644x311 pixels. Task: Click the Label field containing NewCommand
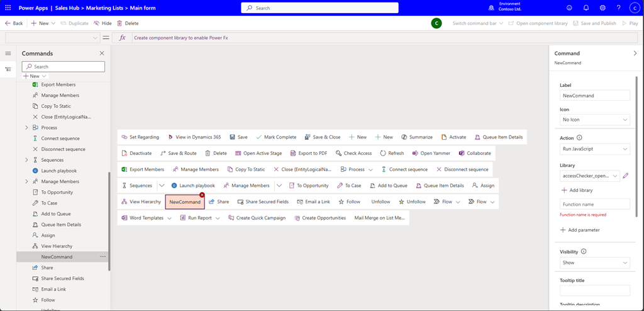tap(595, 96)
